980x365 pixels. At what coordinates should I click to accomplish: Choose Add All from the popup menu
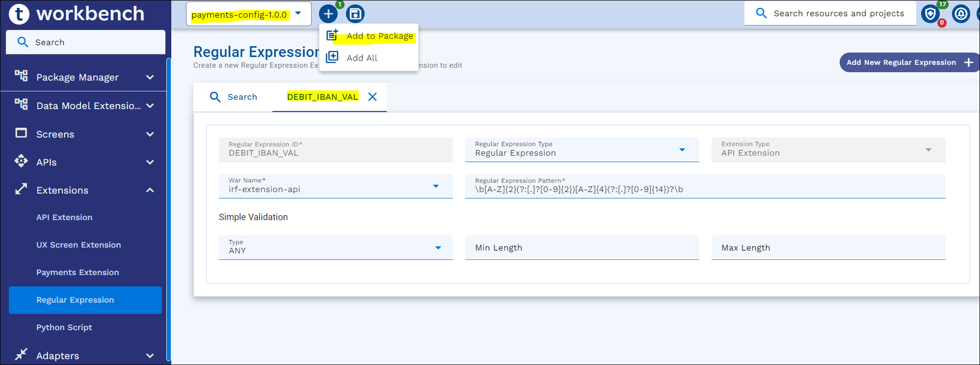362,58
